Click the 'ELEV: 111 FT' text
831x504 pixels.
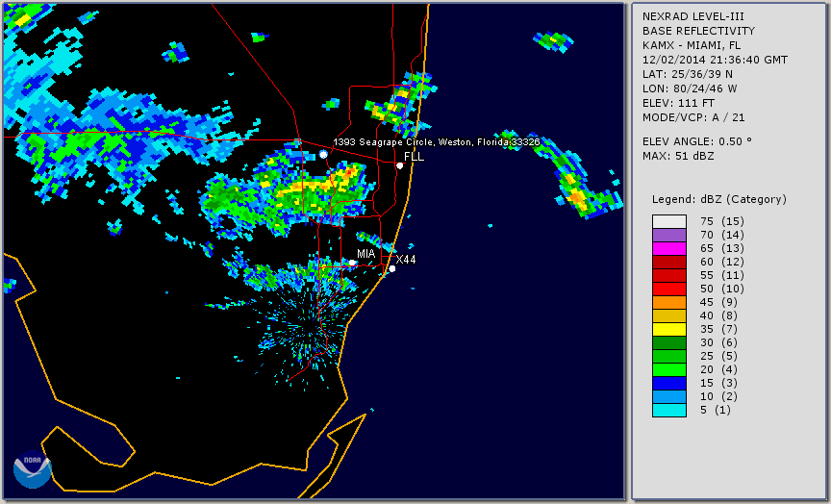(x=678, y=103)
